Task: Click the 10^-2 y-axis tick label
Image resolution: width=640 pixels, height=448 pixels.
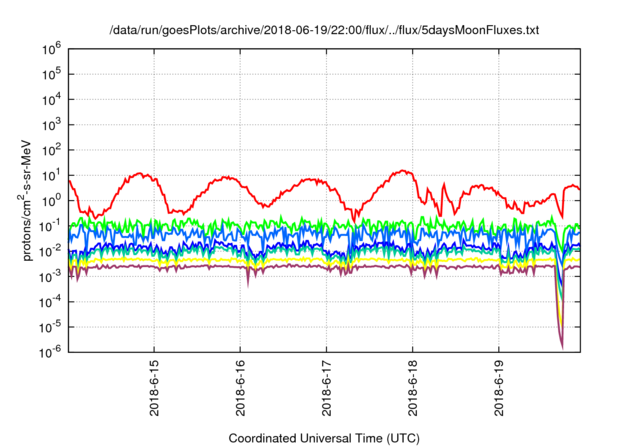Action: [51, 252]
